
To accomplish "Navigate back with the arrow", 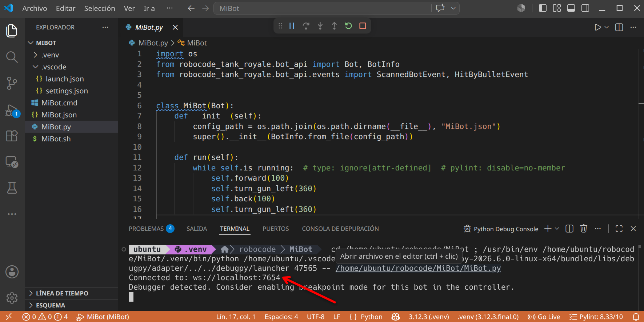I will click(191, 8).
